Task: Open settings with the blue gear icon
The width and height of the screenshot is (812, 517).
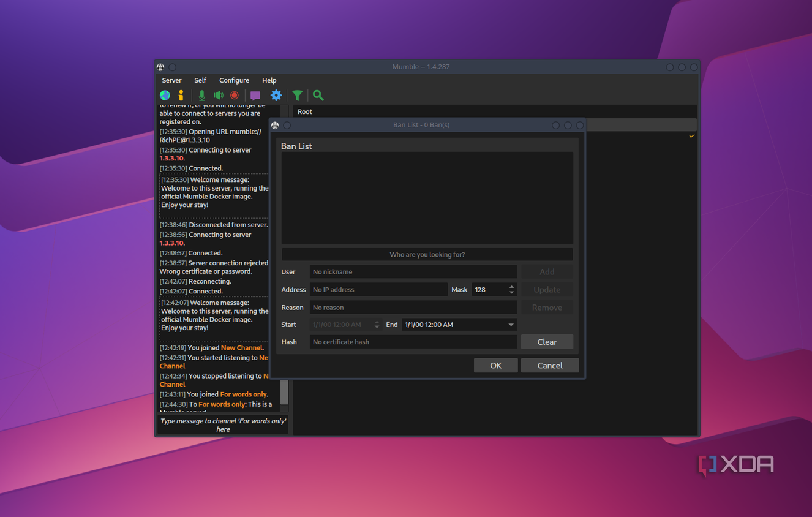Action: click(276, 96)
